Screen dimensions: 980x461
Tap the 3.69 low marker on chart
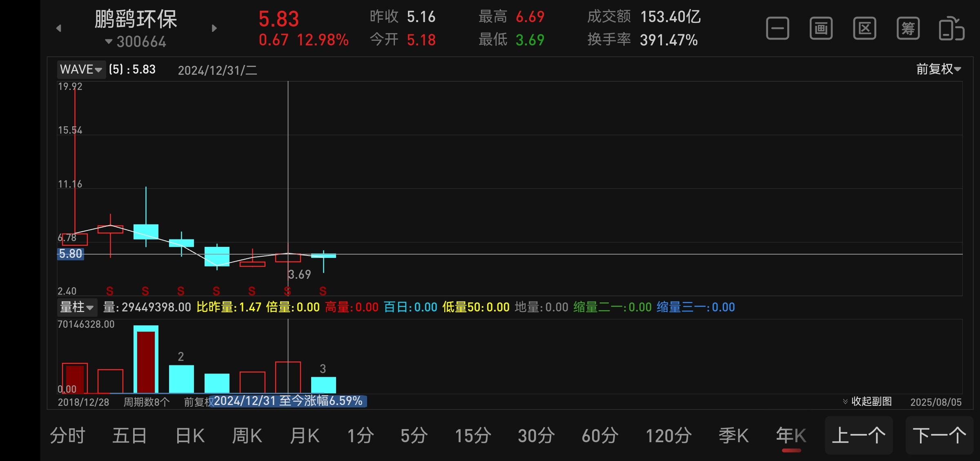click(x=299, y=274)
